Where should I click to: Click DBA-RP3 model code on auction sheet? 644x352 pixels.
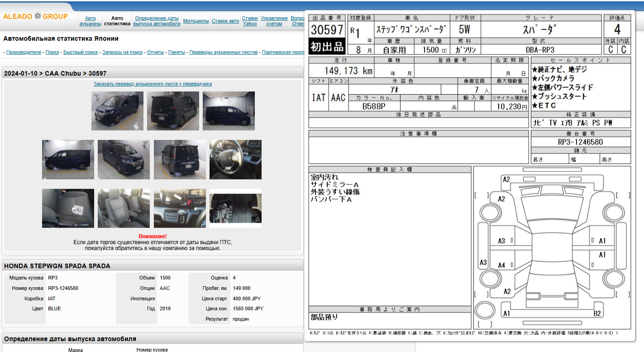coord(540,50)
